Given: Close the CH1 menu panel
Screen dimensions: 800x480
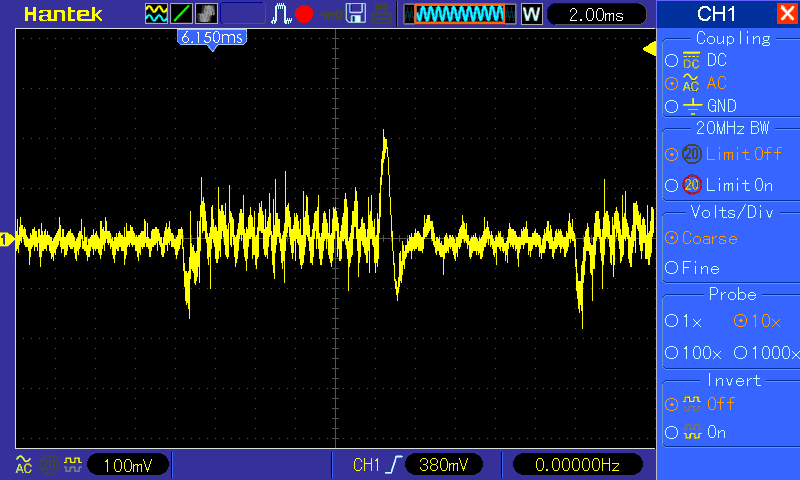Looking at the screenshot, I should click(787, 13).
